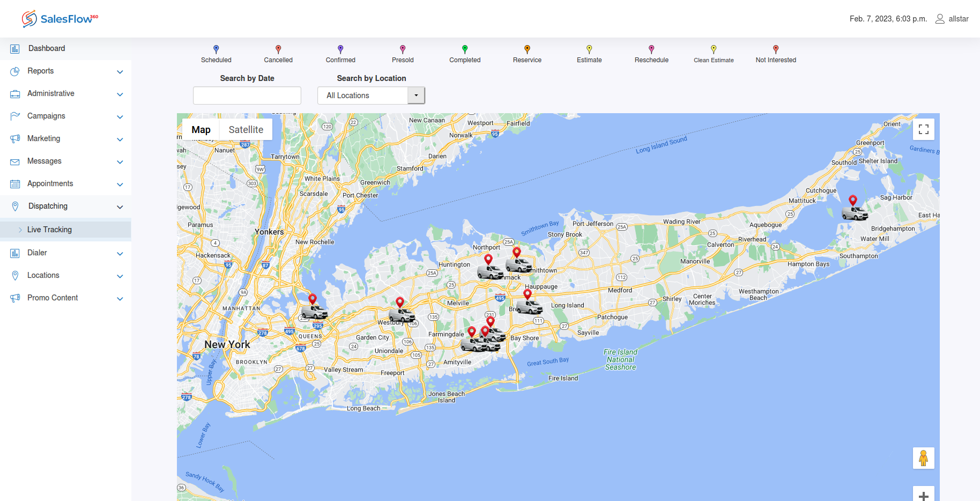Toggle fullscreen map view

(x=923, y=129)
